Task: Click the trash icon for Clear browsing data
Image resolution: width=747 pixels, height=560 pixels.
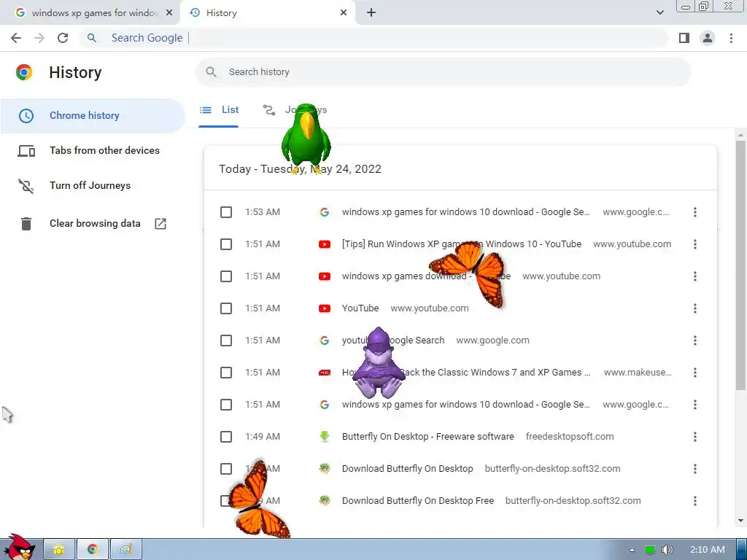Action: point(26,223)
